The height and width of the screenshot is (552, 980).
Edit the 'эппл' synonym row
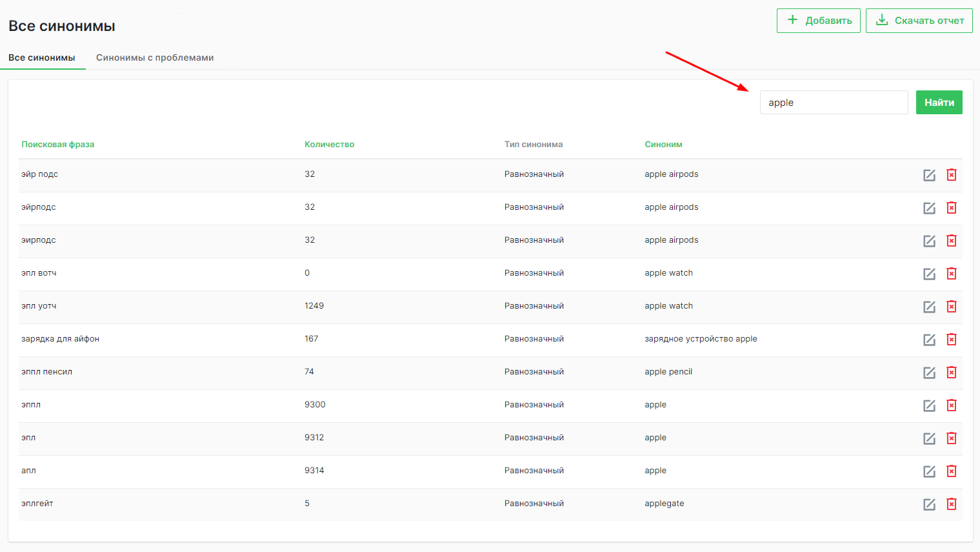(x=929, y=405)
